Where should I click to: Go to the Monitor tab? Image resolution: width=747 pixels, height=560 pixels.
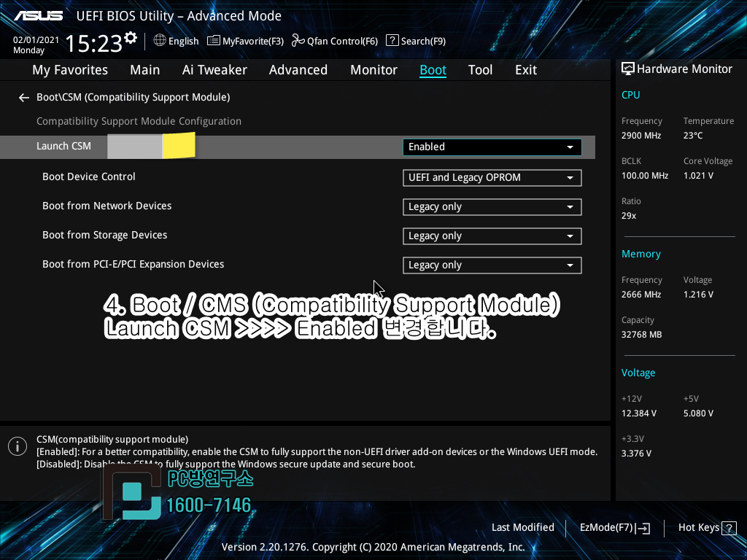pyautogui.click(x=373, y=70)
